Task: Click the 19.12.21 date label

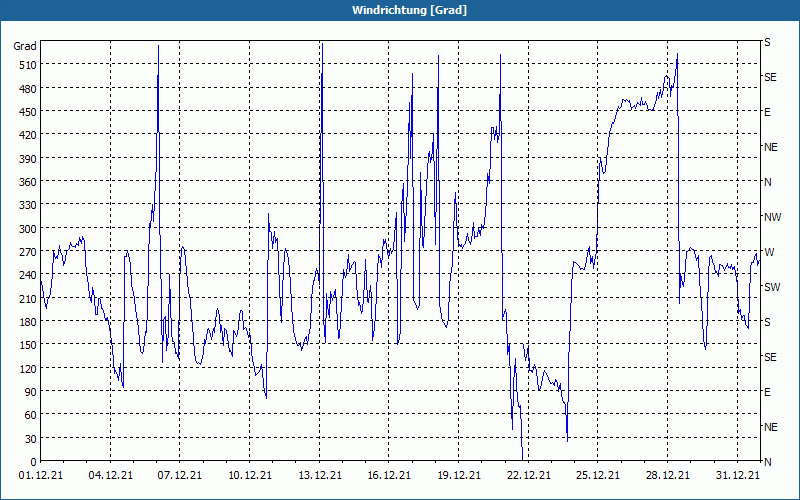Action: tap(459, 476)
